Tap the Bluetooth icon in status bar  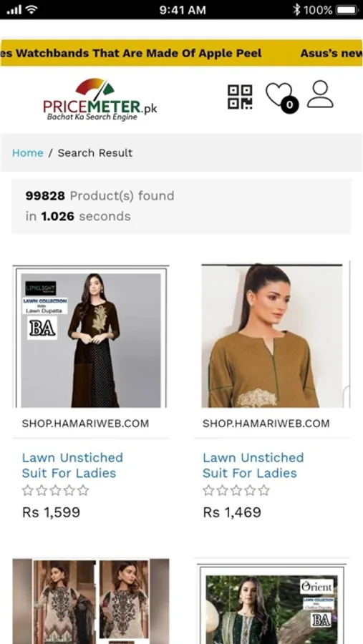coord(296,10)
